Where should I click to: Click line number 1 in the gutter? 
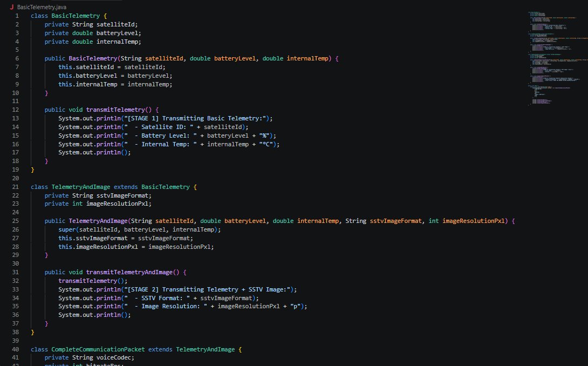(x=17, y=16)
